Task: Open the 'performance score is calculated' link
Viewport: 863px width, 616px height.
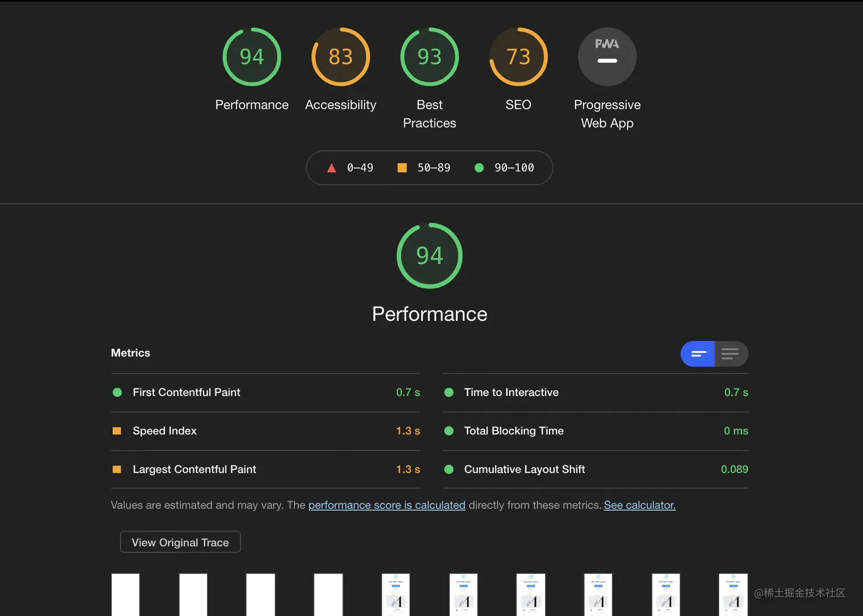Action: coord(387,505)
